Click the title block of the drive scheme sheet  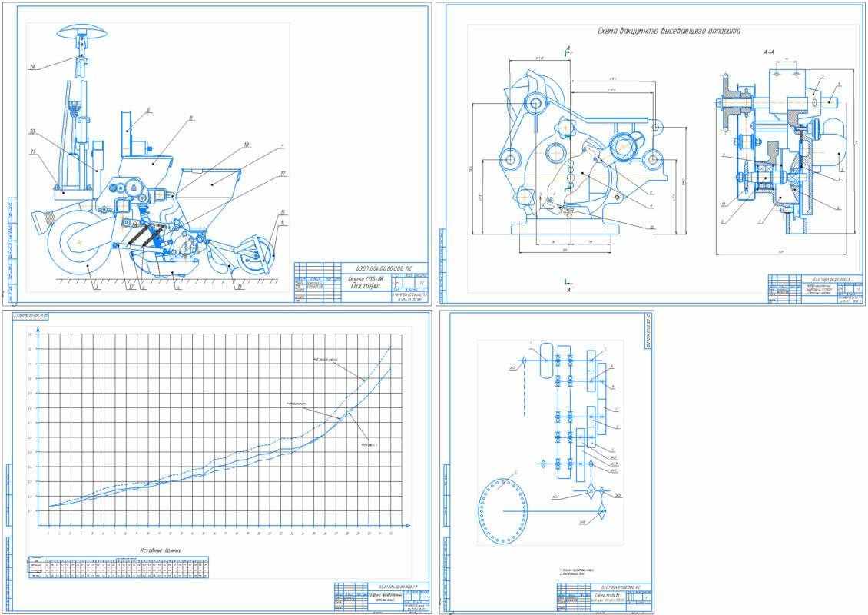(x=605, y=597)
